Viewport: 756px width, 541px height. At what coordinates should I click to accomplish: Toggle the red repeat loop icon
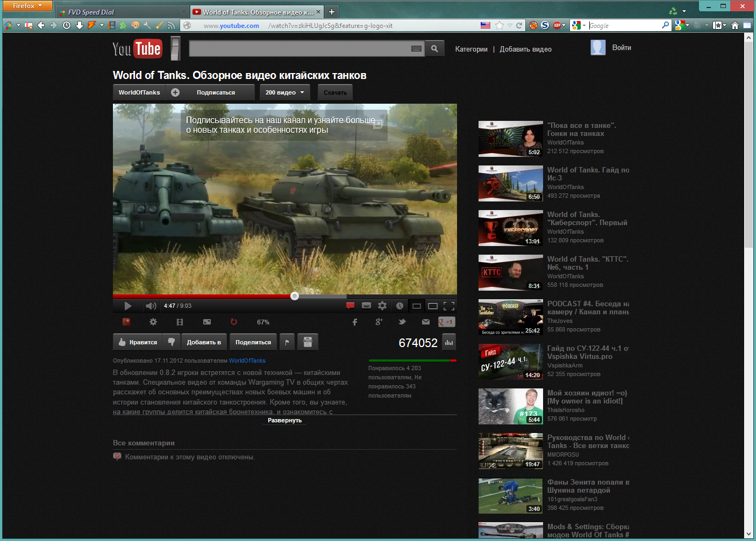233,322
